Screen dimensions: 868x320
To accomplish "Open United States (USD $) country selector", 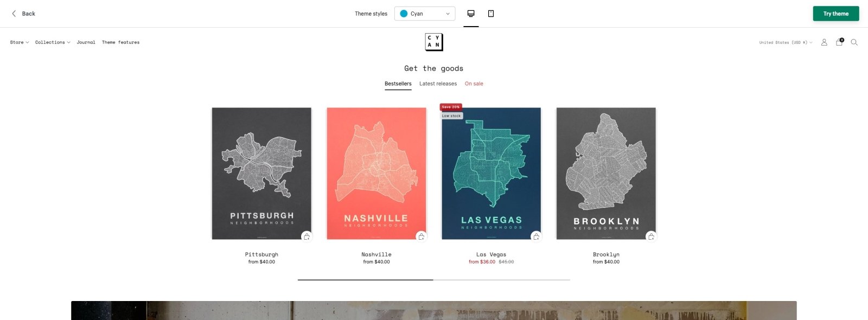I will click(x=786, y=42).
